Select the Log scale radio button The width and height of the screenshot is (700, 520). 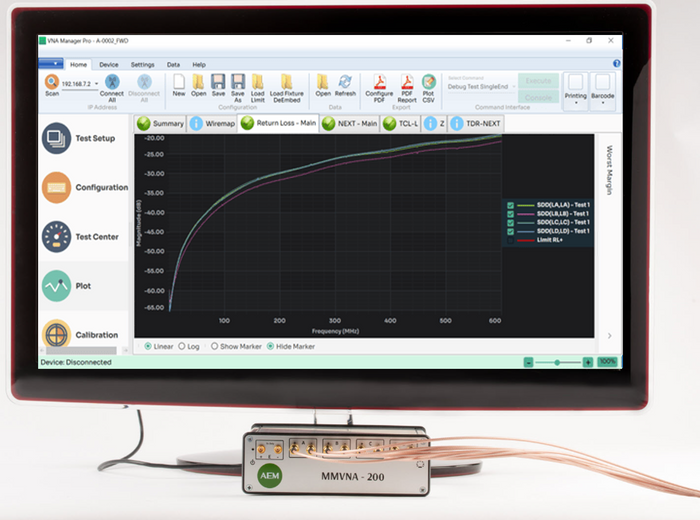181,346
